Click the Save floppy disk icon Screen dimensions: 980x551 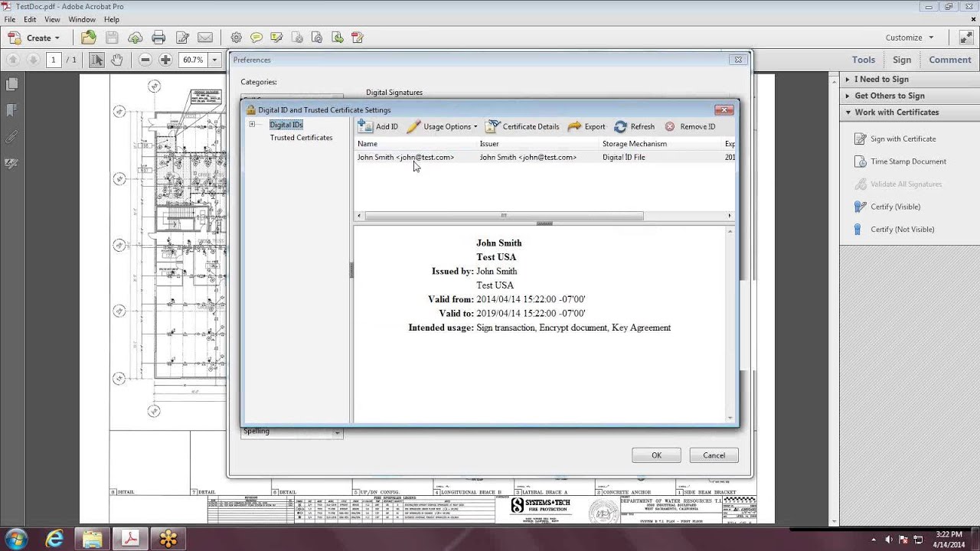point(112,37)
